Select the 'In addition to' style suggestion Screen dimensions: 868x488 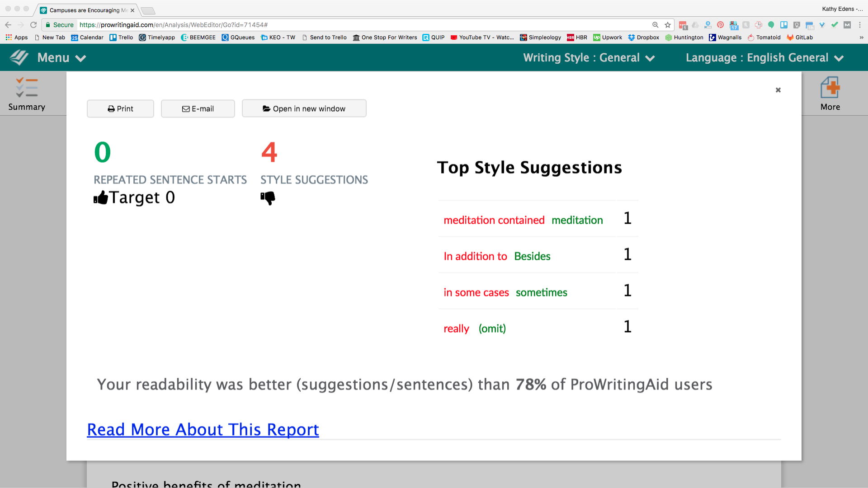475,256
